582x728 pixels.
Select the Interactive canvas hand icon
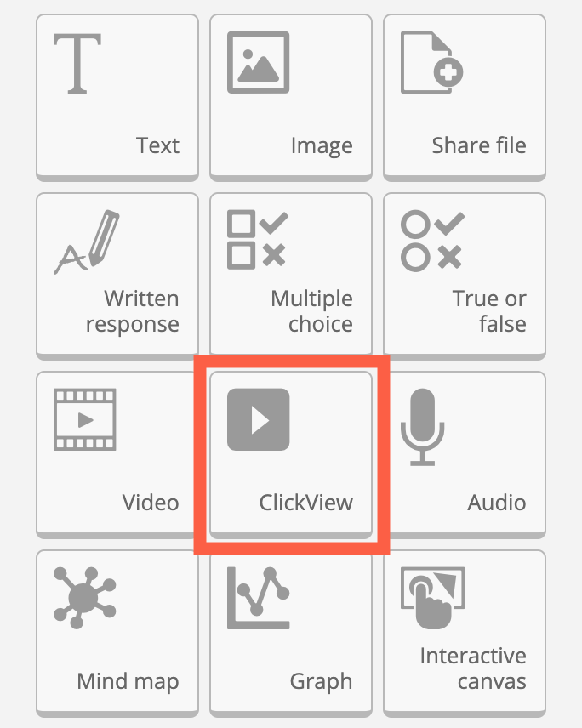[433, 598]
